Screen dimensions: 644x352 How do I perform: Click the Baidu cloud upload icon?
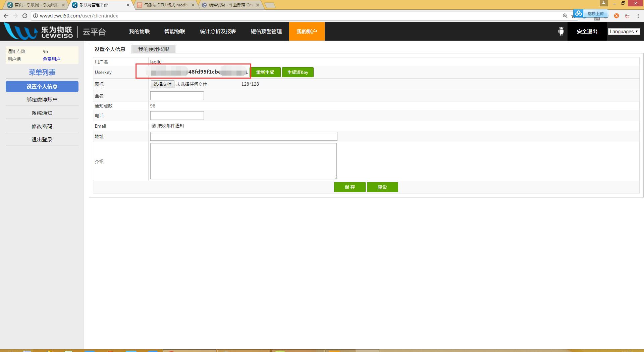click(578, 13)
